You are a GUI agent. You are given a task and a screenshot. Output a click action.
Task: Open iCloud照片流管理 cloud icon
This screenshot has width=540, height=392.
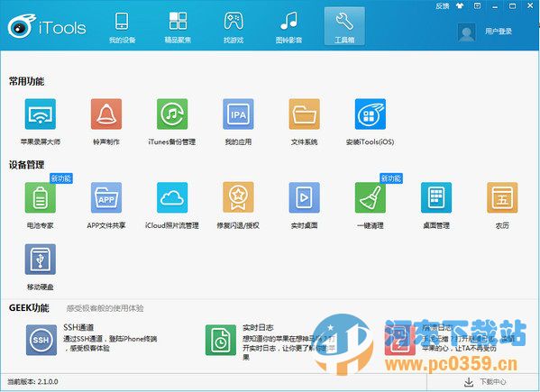(172, 197)
